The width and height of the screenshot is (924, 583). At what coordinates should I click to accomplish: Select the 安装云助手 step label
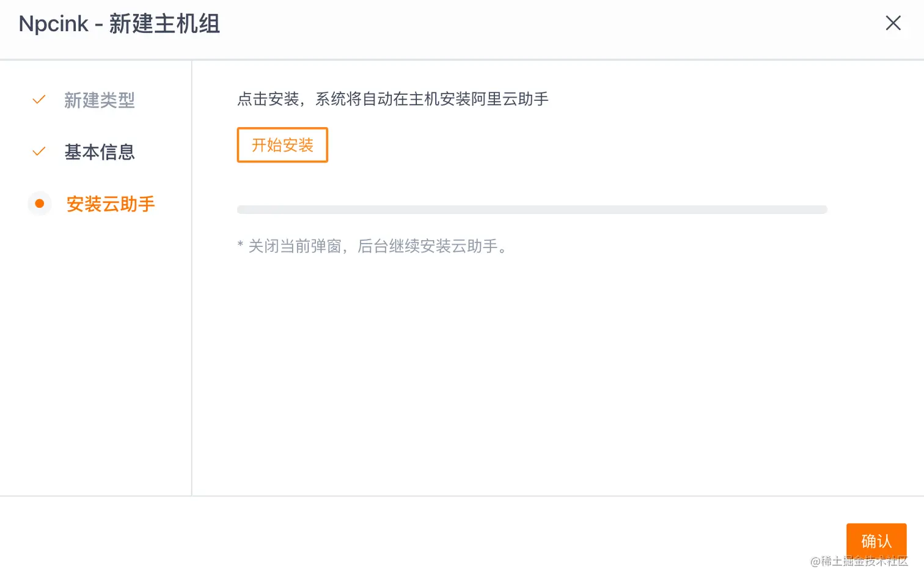111,204
